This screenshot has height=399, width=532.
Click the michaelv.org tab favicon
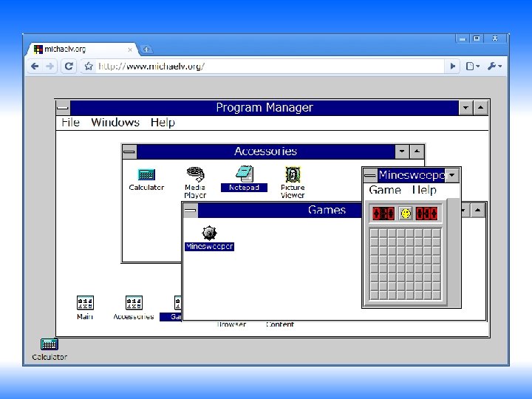[x=38, y=50]
